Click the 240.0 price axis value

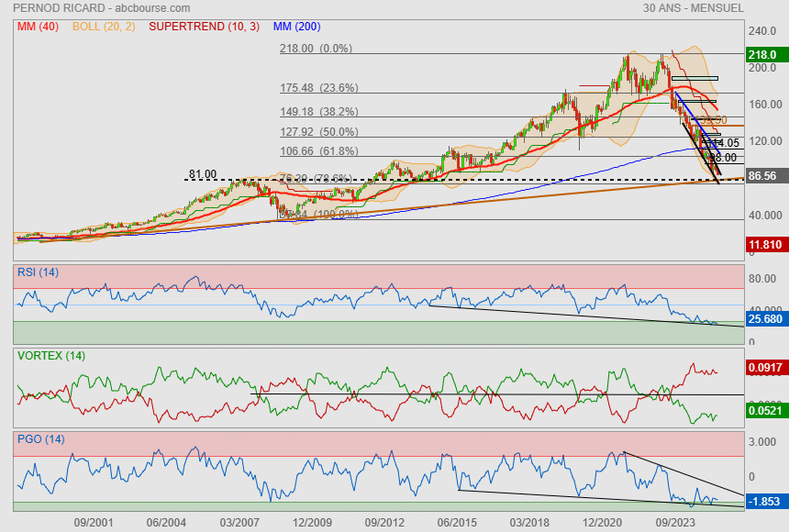[762, 31]
